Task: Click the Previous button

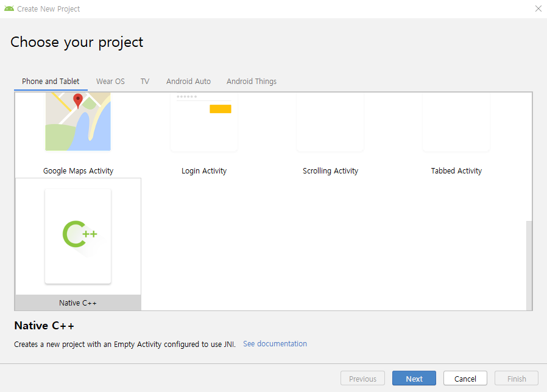Action: click(x=362, y=379)
